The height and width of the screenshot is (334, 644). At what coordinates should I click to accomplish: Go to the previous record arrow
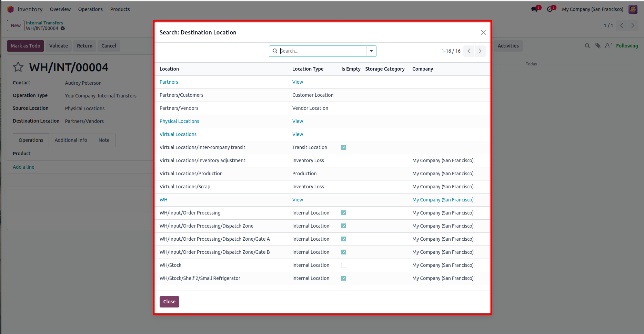click(x=622, y=25)
